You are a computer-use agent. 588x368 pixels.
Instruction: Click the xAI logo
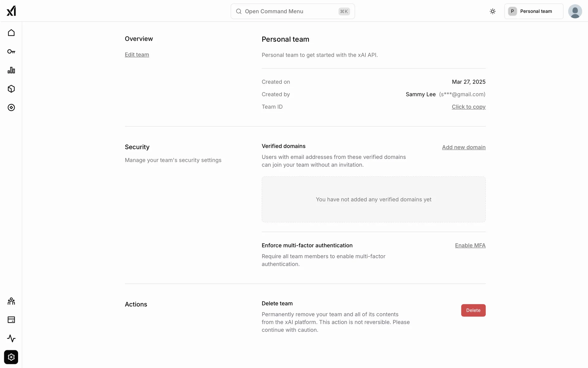tap(11, 11)
